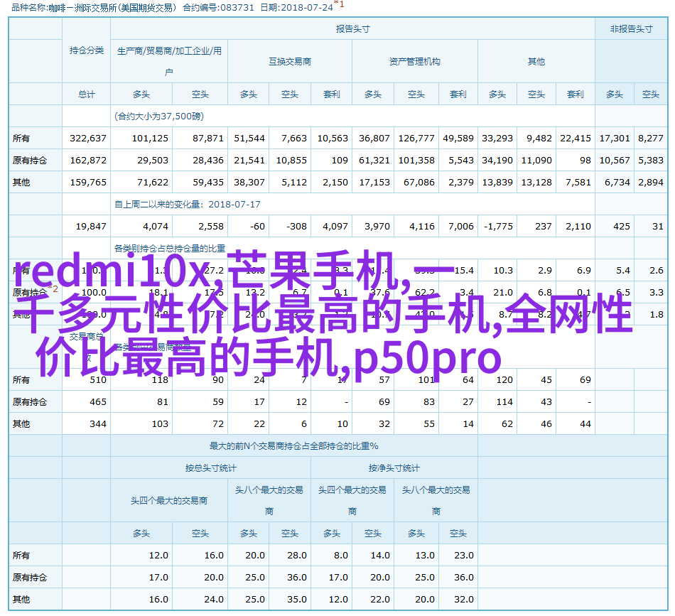Select the cell showing 61,321
675x616 pixels.
[x=374, y=160]
